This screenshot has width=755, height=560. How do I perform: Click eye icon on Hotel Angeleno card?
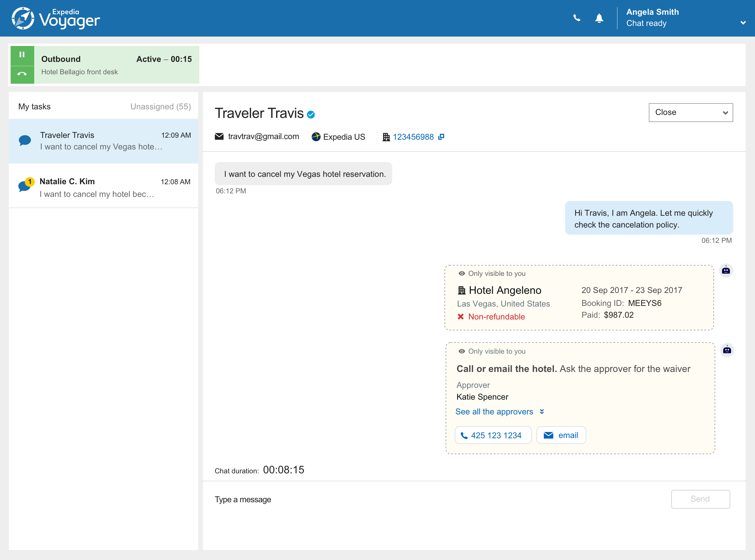(x=461, y=274)
